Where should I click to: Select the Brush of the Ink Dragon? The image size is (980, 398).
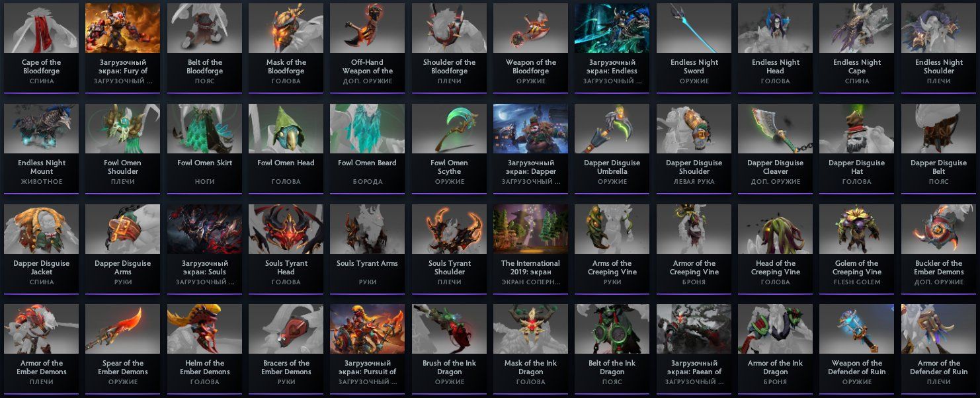449,348
